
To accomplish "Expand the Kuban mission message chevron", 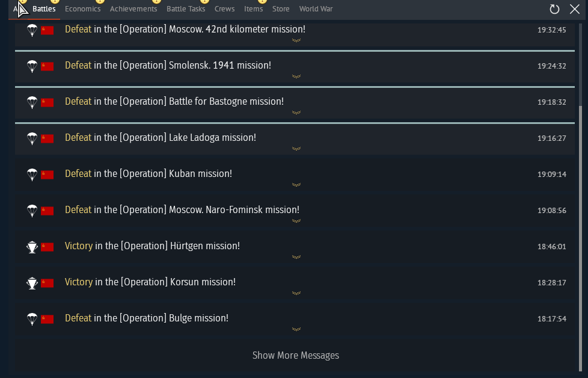I will (296, 185).
